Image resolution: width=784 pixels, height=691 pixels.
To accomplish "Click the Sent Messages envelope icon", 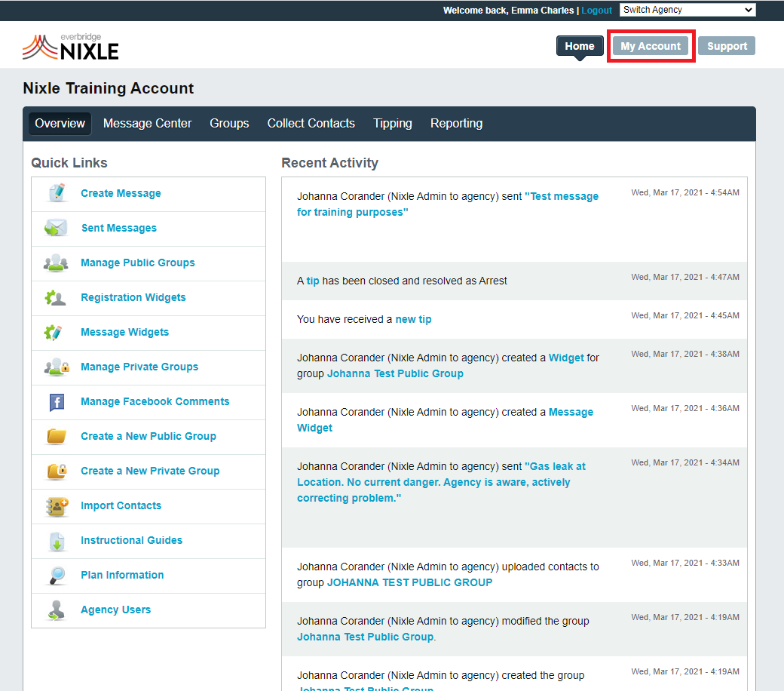I will tap(57, 228).
